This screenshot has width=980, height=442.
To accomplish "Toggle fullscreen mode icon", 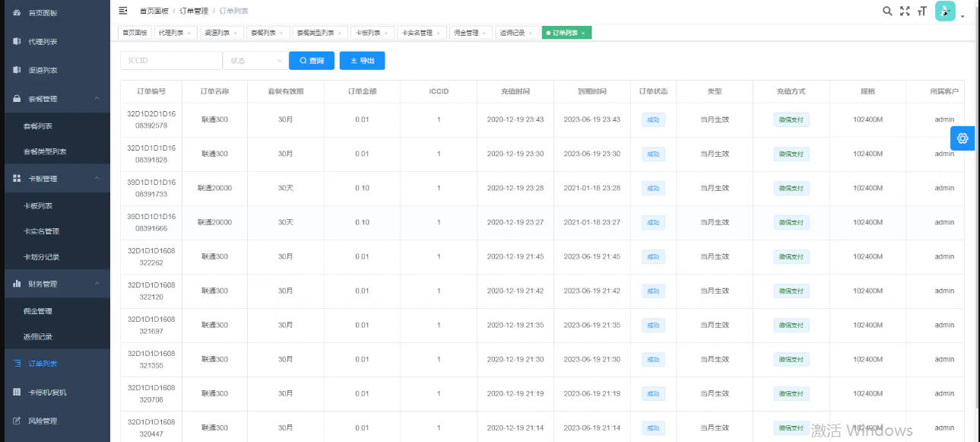I will 905,11.
